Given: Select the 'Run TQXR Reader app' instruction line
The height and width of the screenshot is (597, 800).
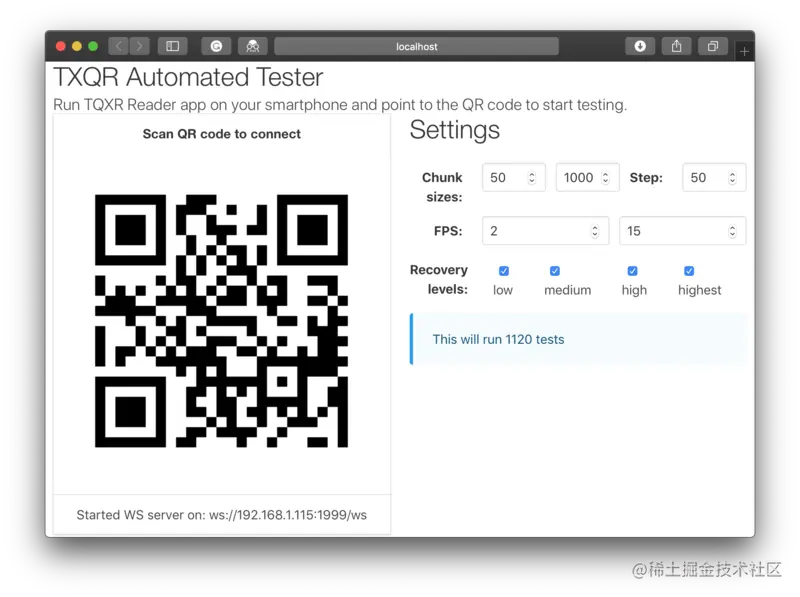Looking at the screenshot, I should tap(340, 105).
